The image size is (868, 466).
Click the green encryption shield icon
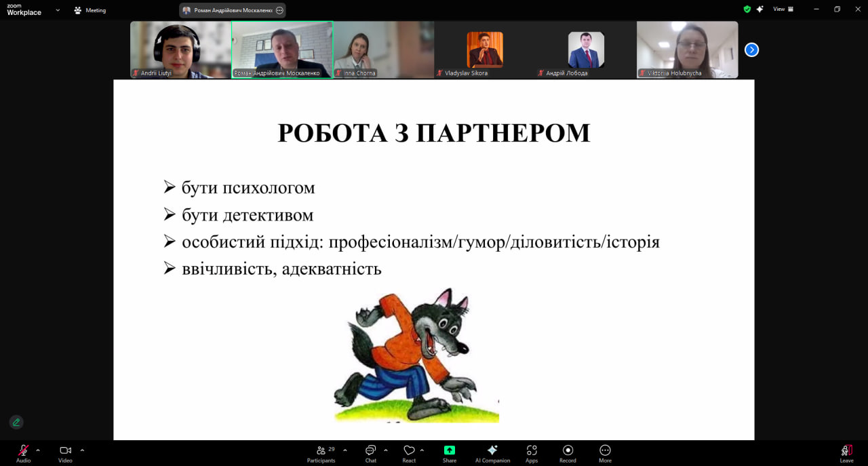pyautogui.click(x=747, y=9)
